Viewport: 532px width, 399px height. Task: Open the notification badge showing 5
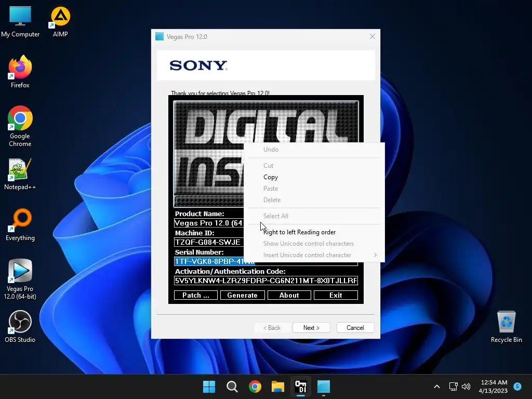pos(517,387)
